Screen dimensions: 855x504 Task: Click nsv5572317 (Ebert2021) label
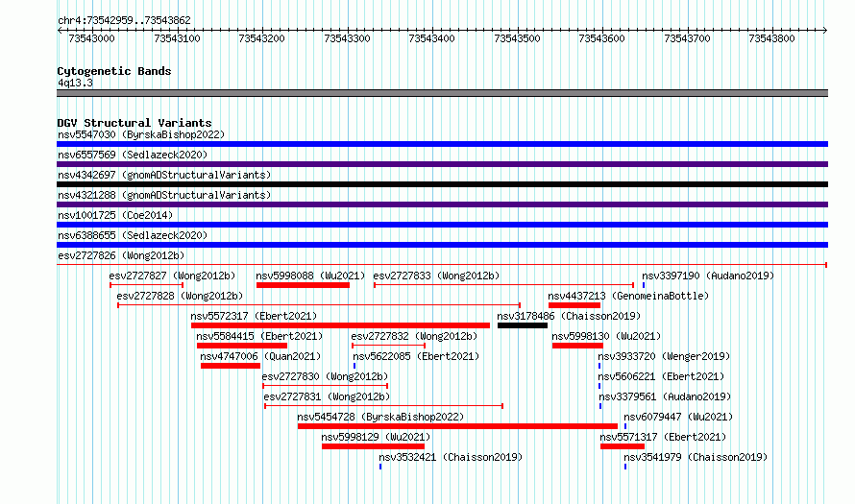click(x=254, y=316)
